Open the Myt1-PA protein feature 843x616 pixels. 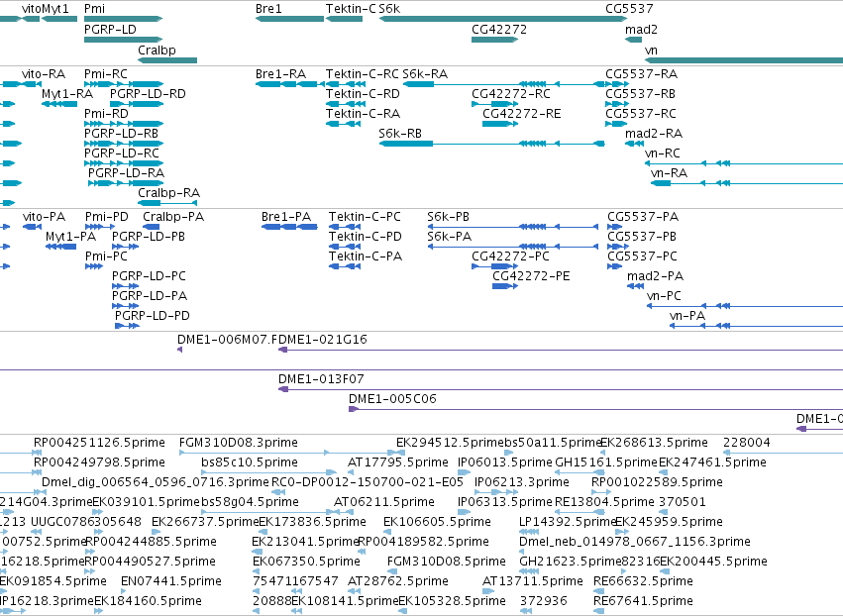[x=60, y=247]
